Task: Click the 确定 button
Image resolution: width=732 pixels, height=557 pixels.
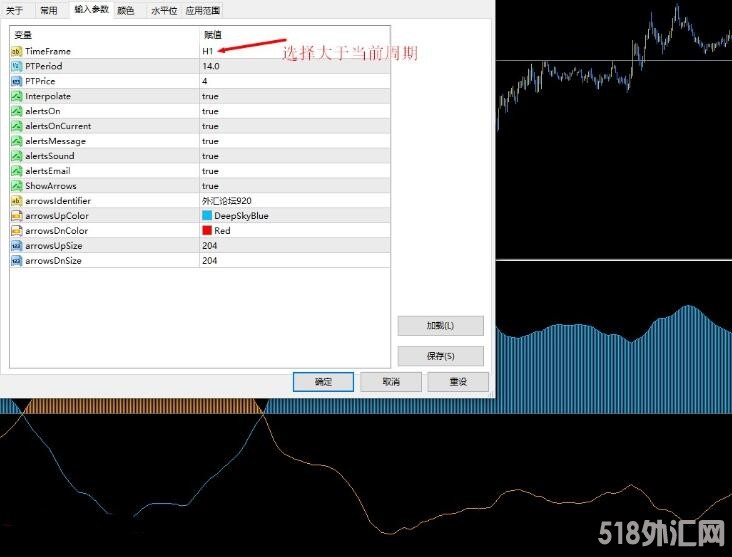Action: 323,382
